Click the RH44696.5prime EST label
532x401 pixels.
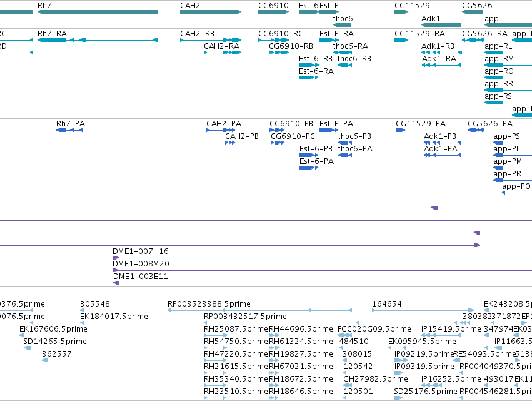point(301,329)
